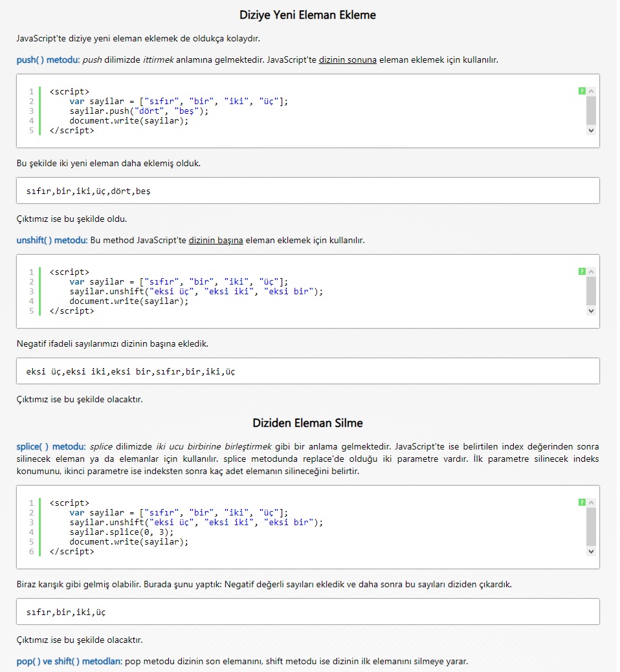Viewport: 620px width, 672px height.
Task: Click the scrollbar thumb in push code block
Action: tap(592, 110)
